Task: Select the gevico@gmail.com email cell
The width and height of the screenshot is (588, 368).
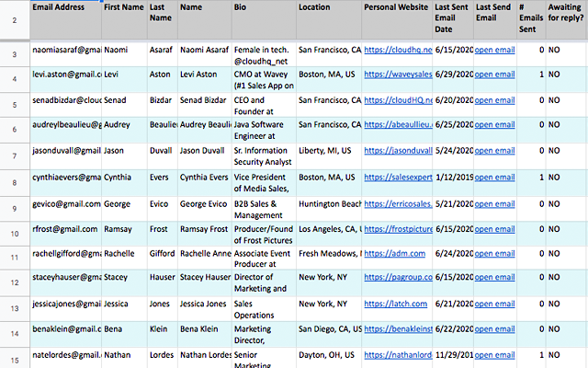Action: tap(65, 209)
